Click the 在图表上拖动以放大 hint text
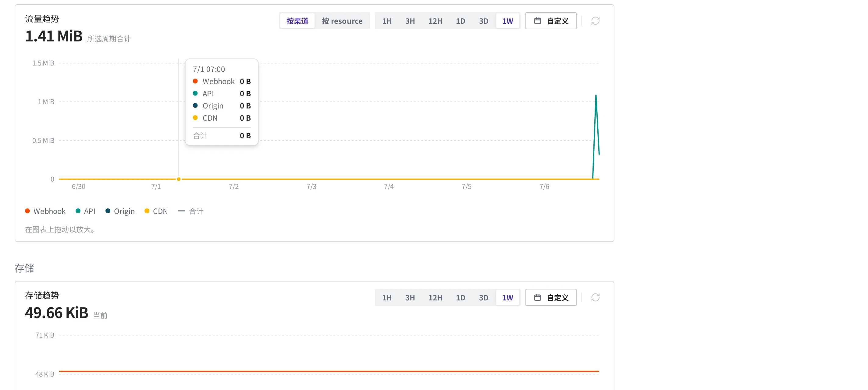868x390 pixels. pyautogui.click(x=61, y=230)
